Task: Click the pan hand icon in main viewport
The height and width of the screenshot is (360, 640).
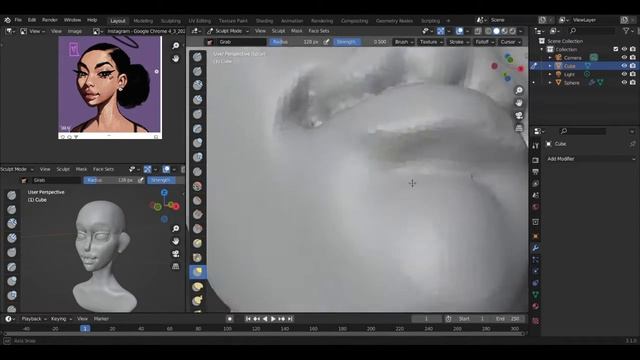Action: [519, 103]
